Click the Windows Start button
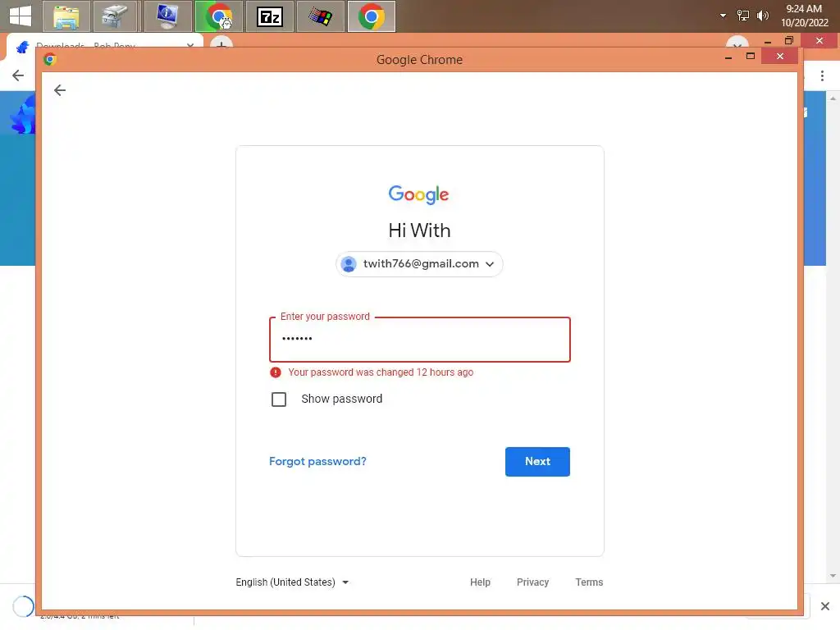The width and height of the screenshot is (840, 630). click(x=21, y=16)
